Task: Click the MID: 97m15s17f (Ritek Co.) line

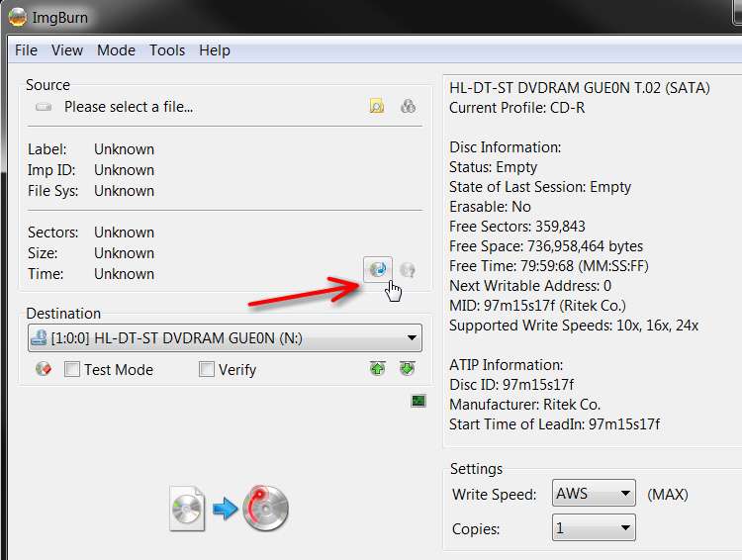Action: click(x=537, y=306)
